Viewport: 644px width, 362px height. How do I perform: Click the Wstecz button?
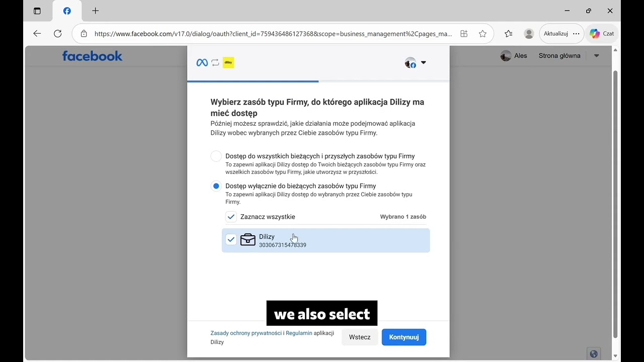(x=360, y=337)
